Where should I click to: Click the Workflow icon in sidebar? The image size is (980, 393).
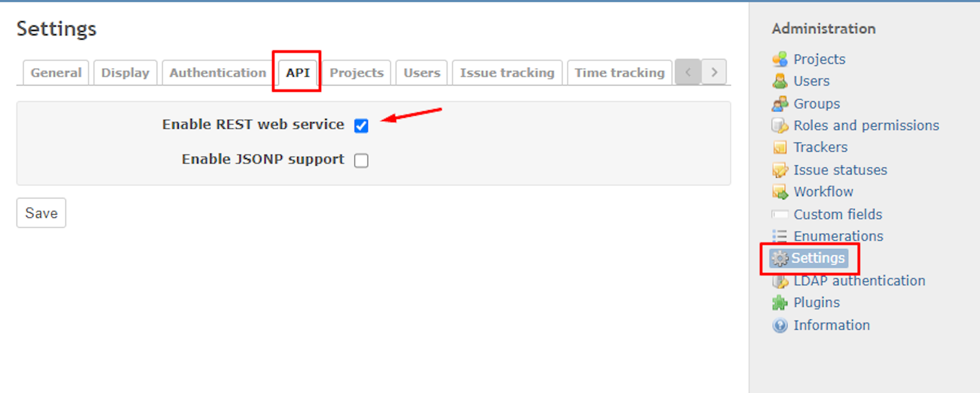coord(780,192)
